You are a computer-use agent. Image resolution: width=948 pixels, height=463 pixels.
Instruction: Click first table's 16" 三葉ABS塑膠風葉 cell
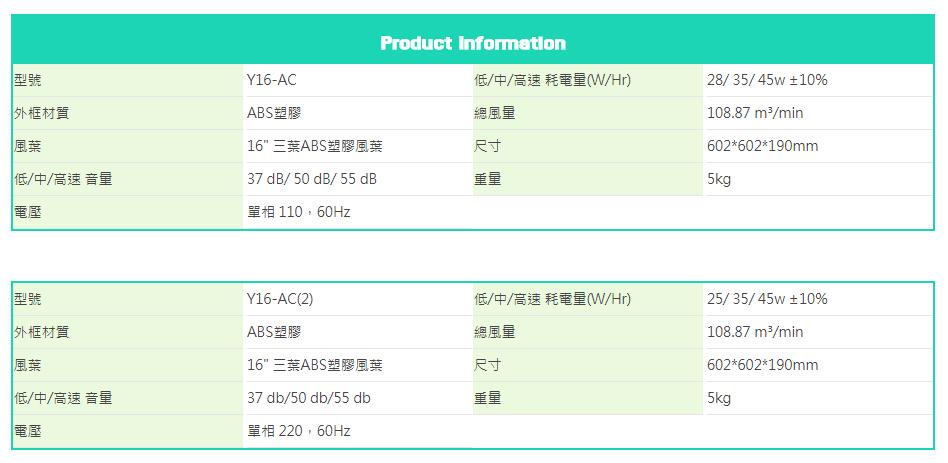[x=357, y=146]
